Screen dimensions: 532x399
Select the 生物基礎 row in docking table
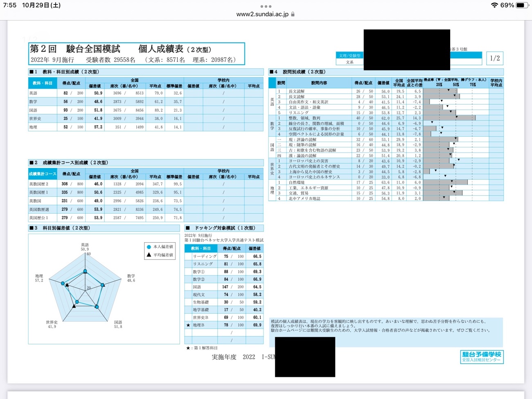pyautogui.click(x=224, y=302)
